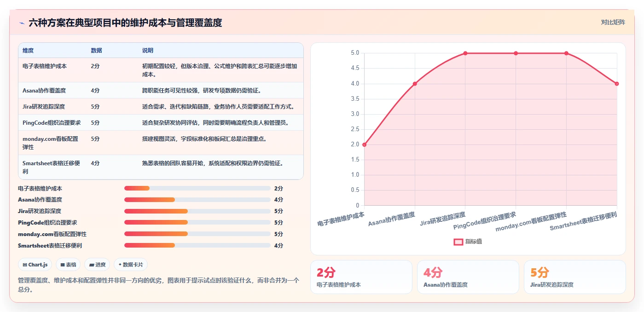The width and height of the screenshot is (644, 312).
Task: Click the title 六种方案在典型项目中的维护成本与管理覆盖度
Action: [x=125, y=23]
